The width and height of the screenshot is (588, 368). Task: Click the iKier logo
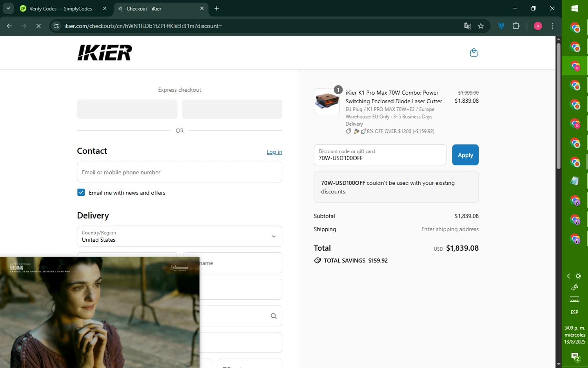click(x=105, y=53)
